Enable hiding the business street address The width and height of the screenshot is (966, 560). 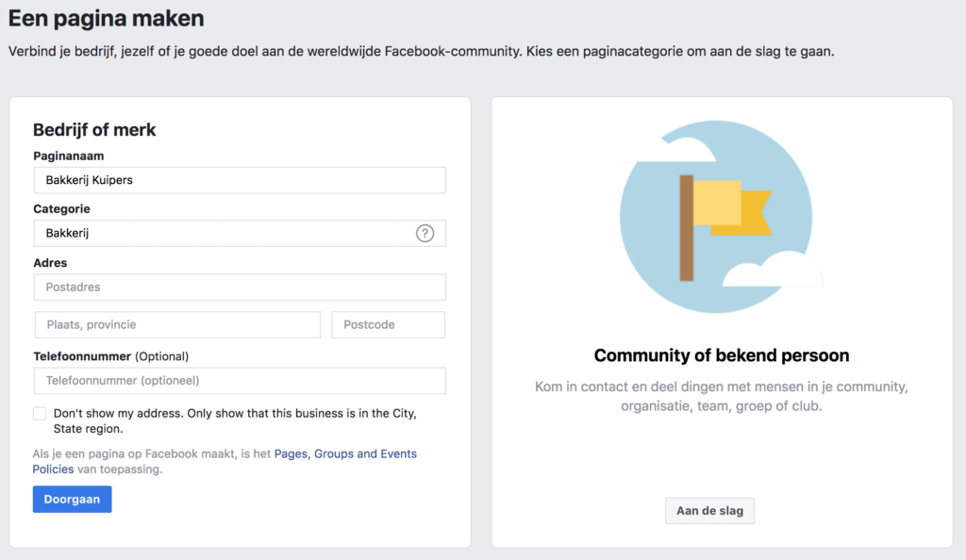click(39, 413)
